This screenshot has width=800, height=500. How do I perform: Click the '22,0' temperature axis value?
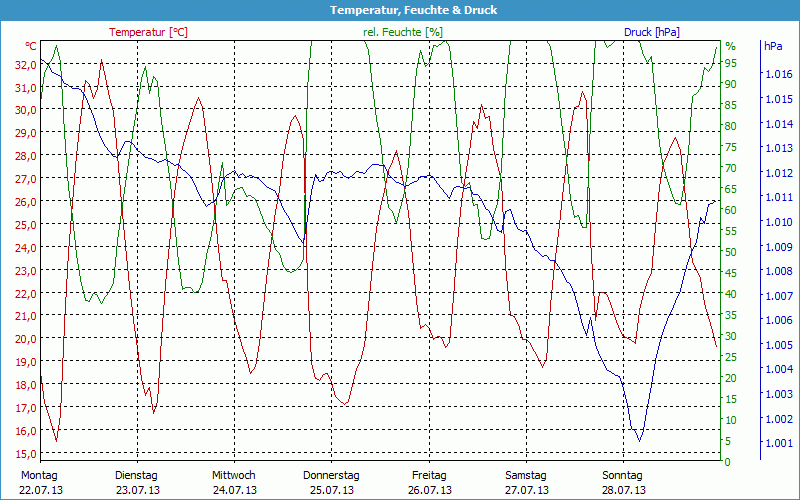pyautogui.click(x=26, y=293)
